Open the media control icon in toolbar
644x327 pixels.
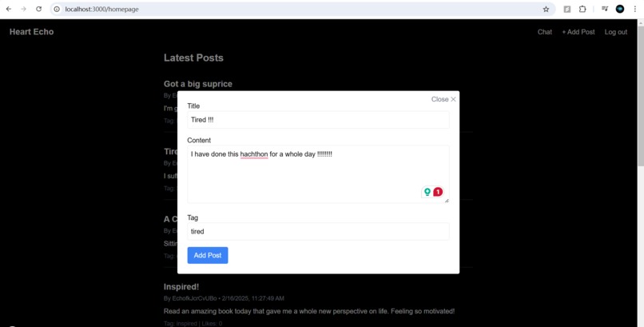tap(605, 9)
